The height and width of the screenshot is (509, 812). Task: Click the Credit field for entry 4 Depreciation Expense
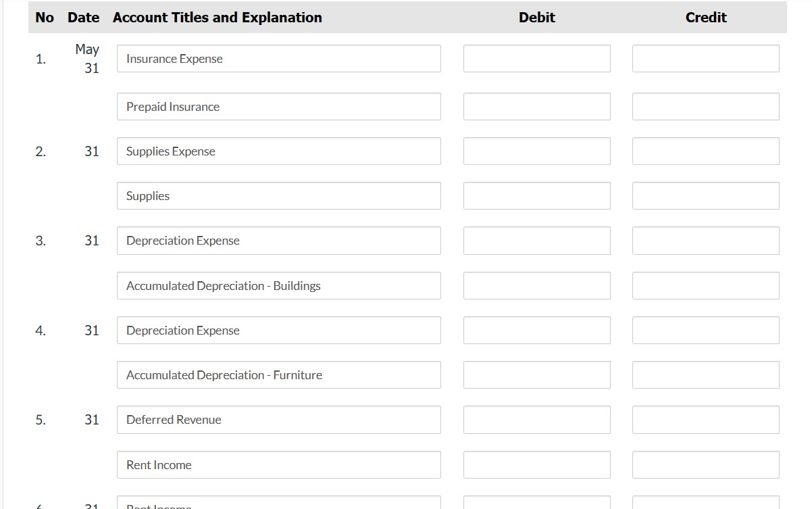click(x=706, y=331)
